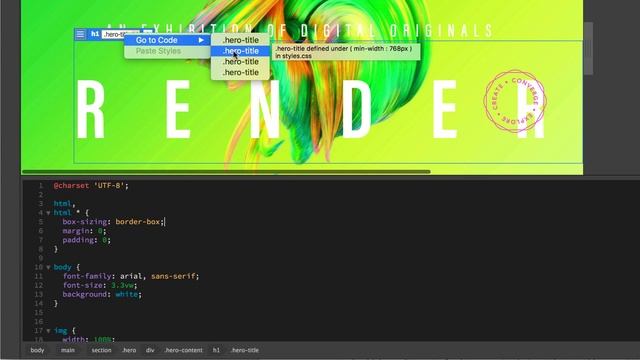
Task: Open the Go to Code submenu
Action: 167,40
